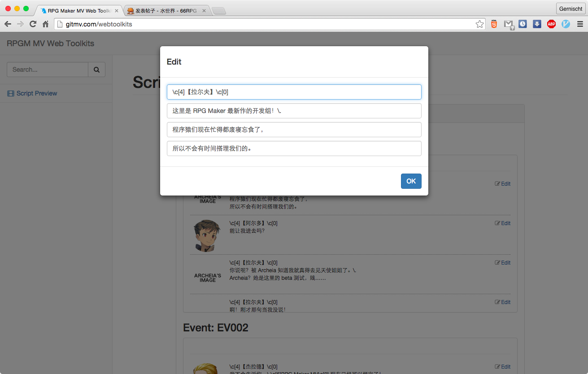The height and width of the screenshot is (374, 588).
Task: Open the Adblock Plus ABP icon
Action: click(551, 24)
